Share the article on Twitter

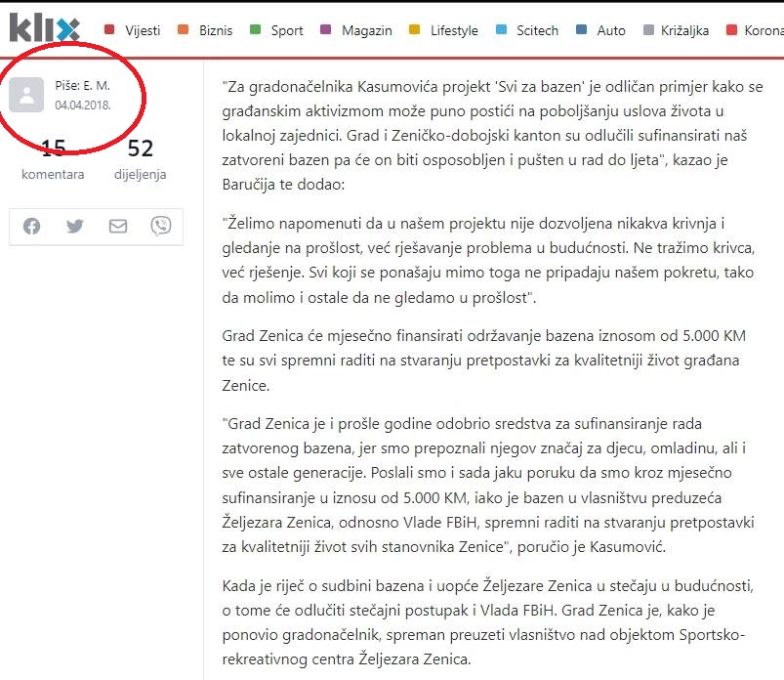coord(75,226)
